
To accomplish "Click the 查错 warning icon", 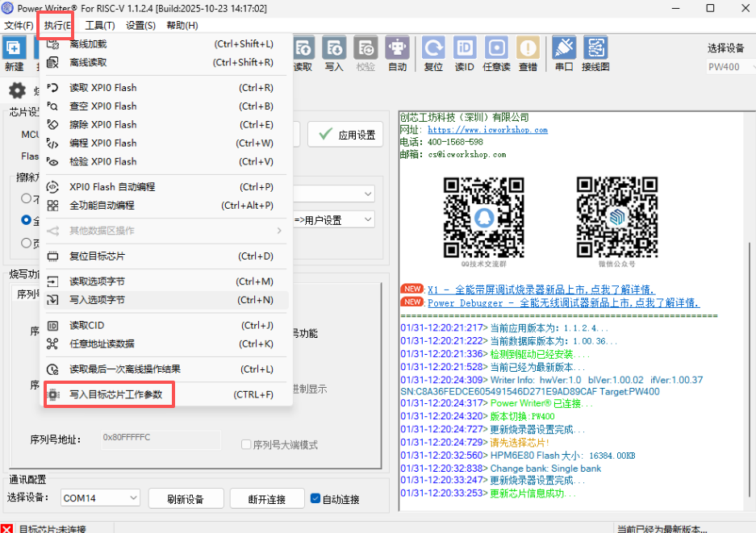I will [528, 48].
